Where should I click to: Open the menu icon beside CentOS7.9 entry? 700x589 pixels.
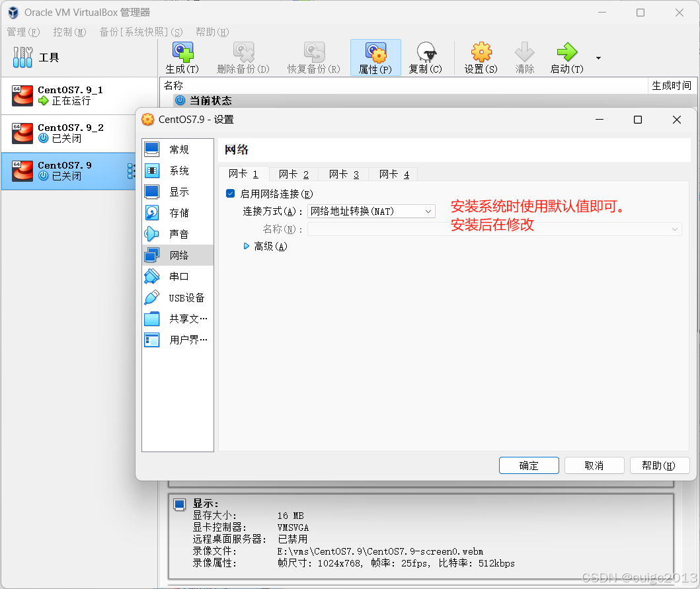(131, 171)
